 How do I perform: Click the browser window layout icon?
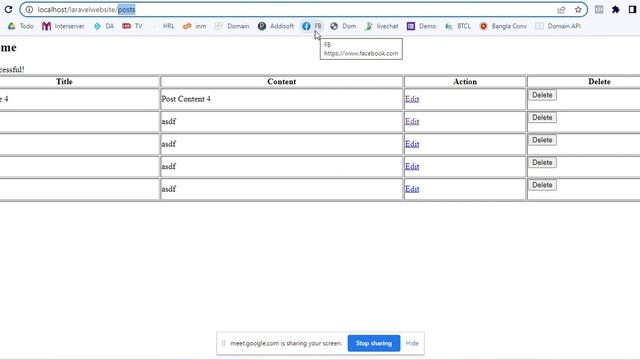pos(632,9)
